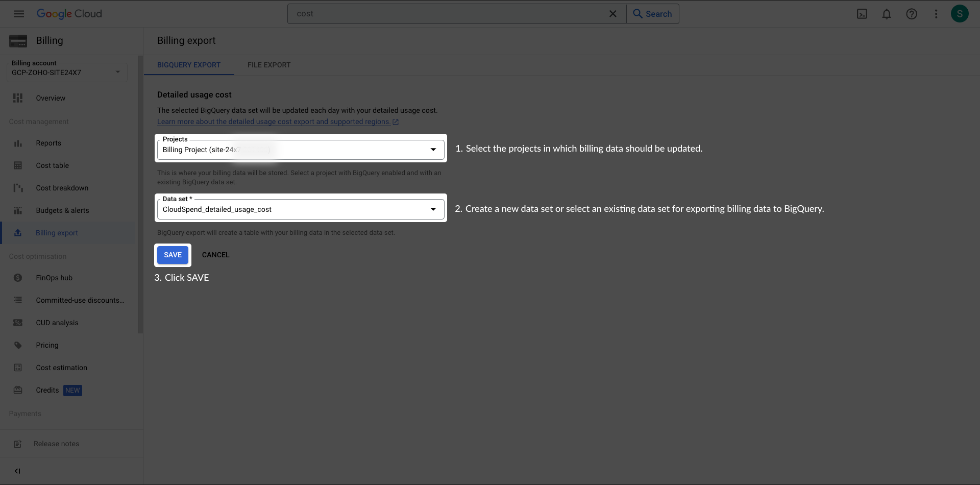Collapse the sidebar with the arrow icon
Screen dimensions: 980x485
pos(17,471)
